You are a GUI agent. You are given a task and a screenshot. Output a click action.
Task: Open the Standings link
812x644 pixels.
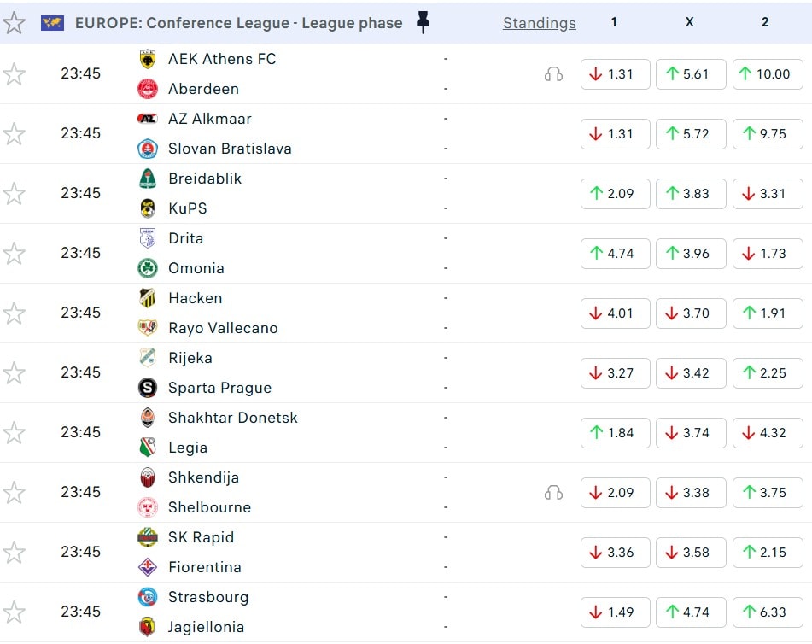click(539, 23)
